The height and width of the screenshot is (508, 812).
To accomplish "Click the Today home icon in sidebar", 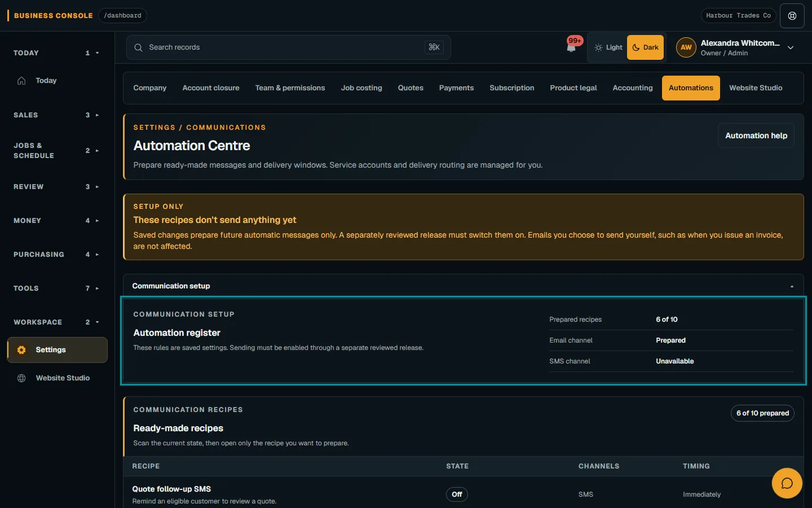I will point(21,81).
